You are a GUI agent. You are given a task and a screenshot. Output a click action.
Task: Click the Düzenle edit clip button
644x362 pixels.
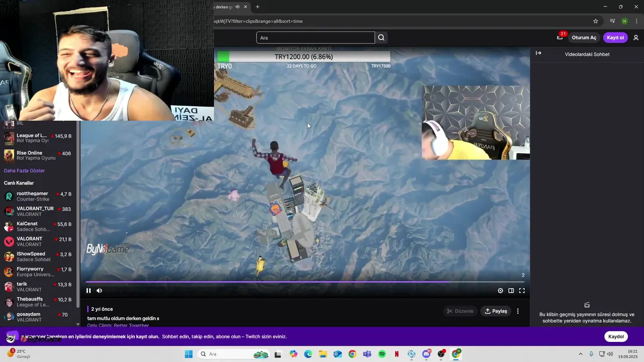(x=460, y=311)
